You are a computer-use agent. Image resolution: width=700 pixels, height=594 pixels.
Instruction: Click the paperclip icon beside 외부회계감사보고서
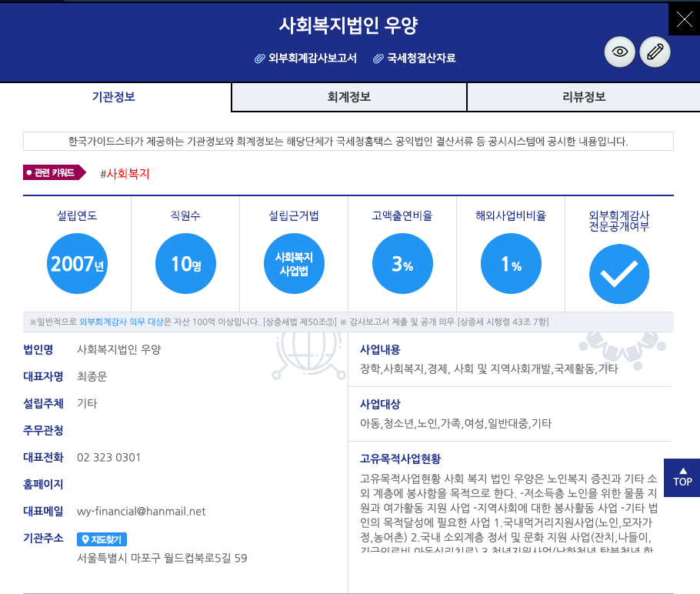[260, 58]
